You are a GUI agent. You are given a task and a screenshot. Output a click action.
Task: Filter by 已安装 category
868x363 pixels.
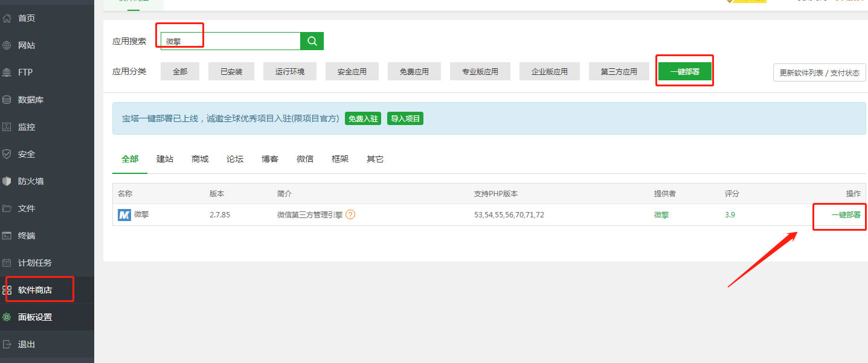tap(231, 71)
